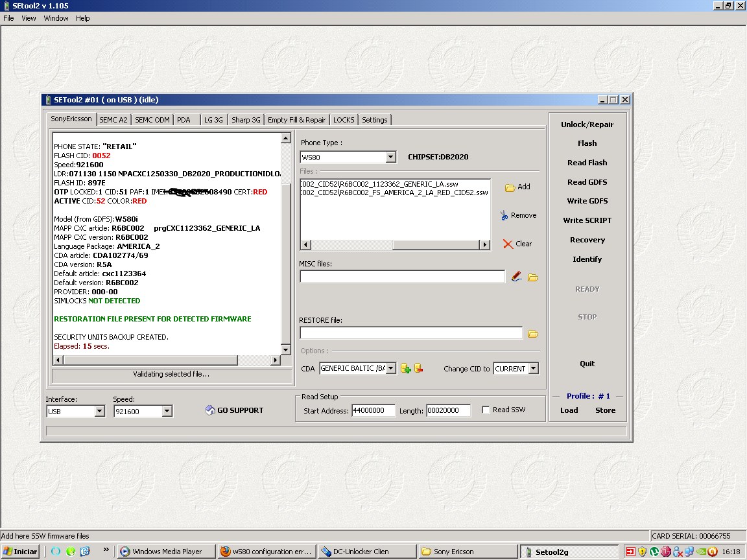Click the log vertical scrollbar up arrow
747x560 pixels.
(x=286, y=138)
